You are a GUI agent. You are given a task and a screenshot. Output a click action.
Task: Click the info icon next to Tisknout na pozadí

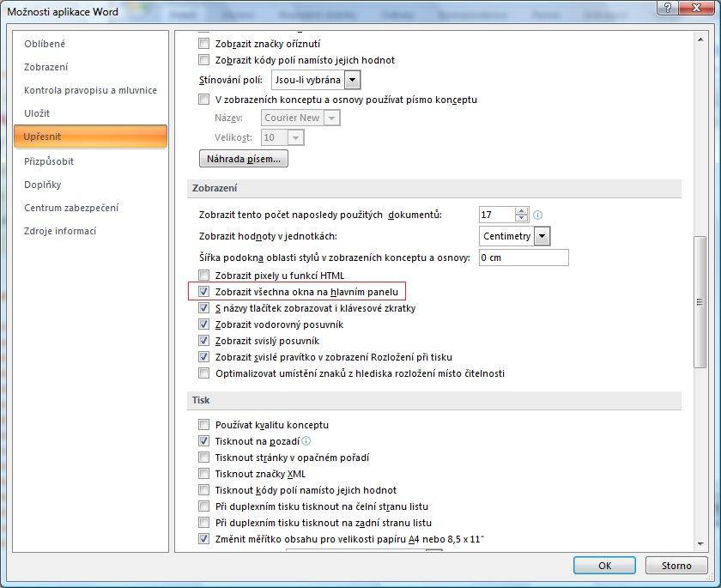(x=306, y=441)
